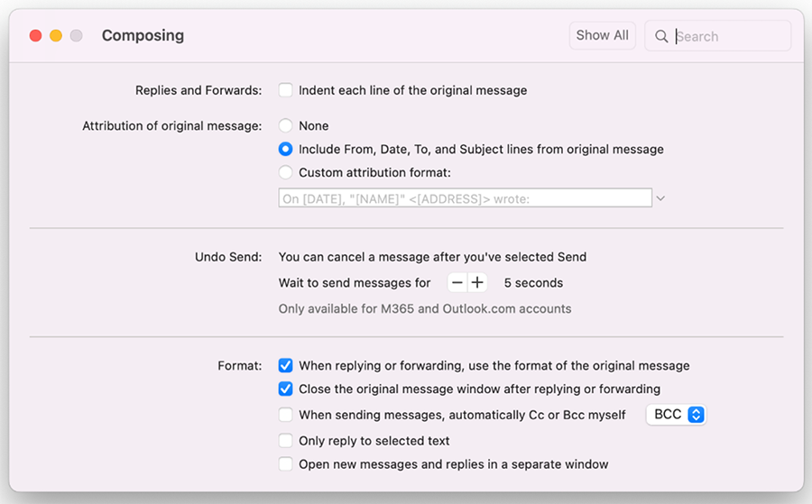This screenshot has height=504, width=812.
Task: Uncheck close original message window after replying
Action: tap(286, 389)
